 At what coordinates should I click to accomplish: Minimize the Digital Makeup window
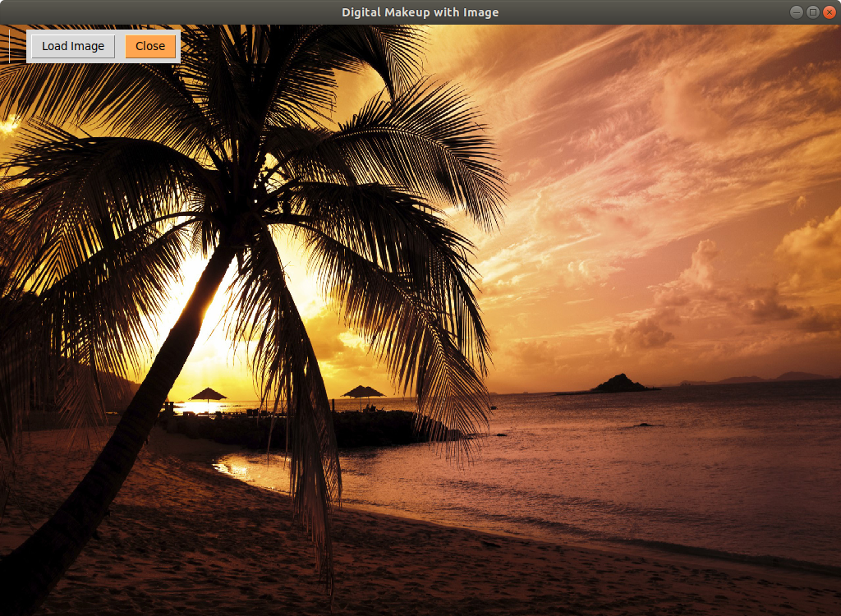(x=796, y=11)
